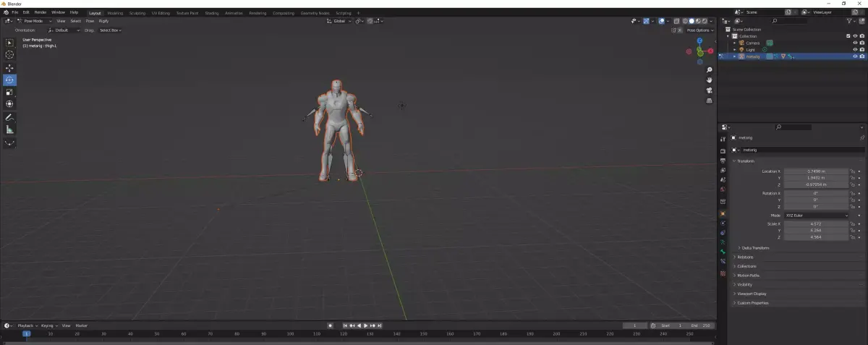Select the Measure tool
The image size is (868, 345).
point(9,129)
